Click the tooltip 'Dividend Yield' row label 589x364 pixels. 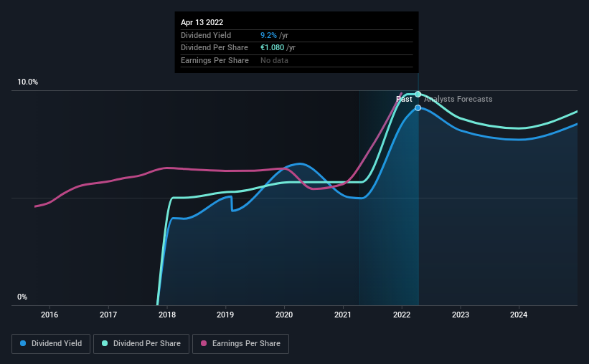(206, 35)
